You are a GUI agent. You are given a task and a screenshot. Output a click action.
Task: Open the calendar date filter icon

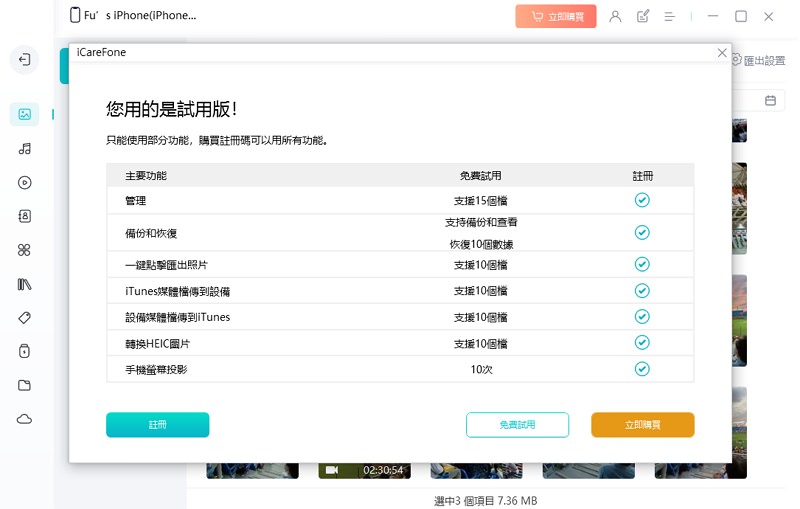(x=770, y=100)
